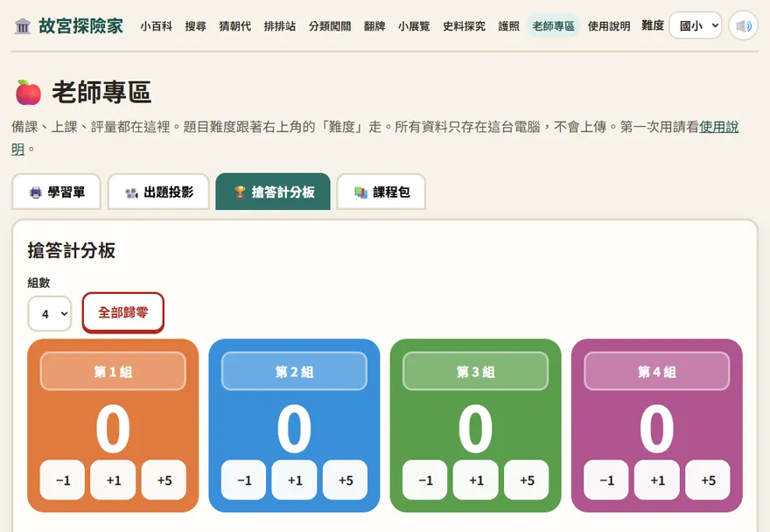Image resolution: width=770 pixels, height=532 pixels.
Task: Click the 第 4 組 team name field
Action: pyautogui.click(x=656, y=371)
